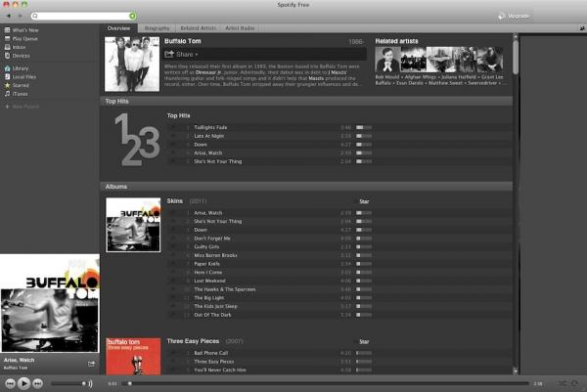Image resolution: width=587 pixels, height=392 pixels.
Task: Select Miss Barren Brooks track
Action: tap(215, 255)
